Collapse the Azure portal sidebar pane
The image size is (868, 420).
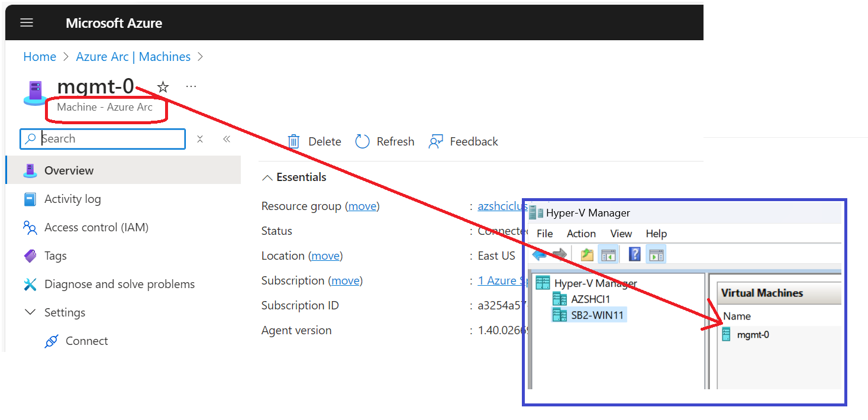tap(227, 138)
